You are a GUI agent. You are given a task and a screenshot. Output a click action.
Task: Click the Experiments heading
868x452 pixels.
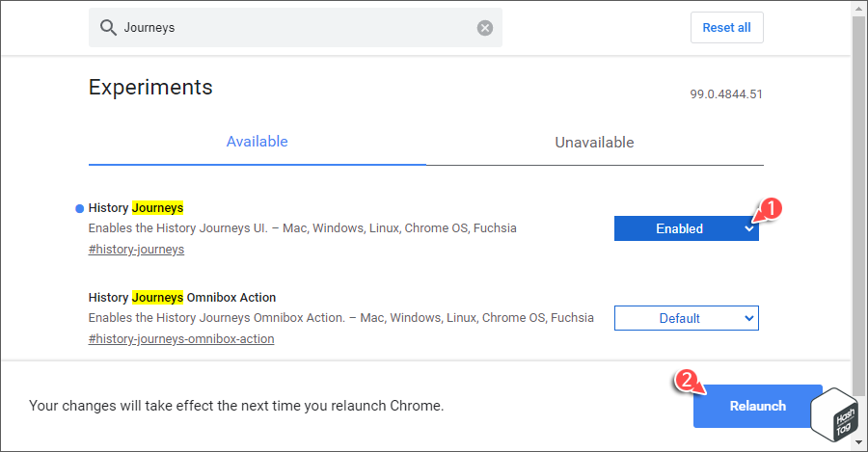pyautogui.click(x=150, y=88)
